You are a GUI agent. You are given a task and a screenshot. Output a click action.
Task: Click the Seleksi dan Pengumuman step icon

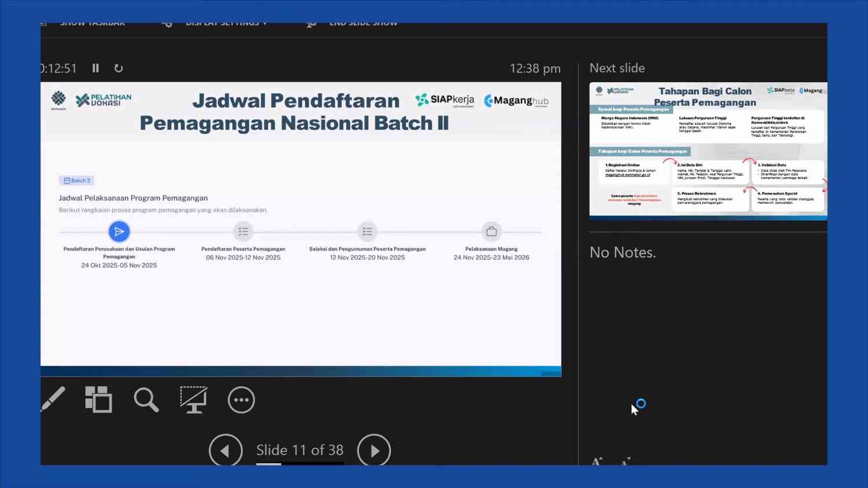367,232
